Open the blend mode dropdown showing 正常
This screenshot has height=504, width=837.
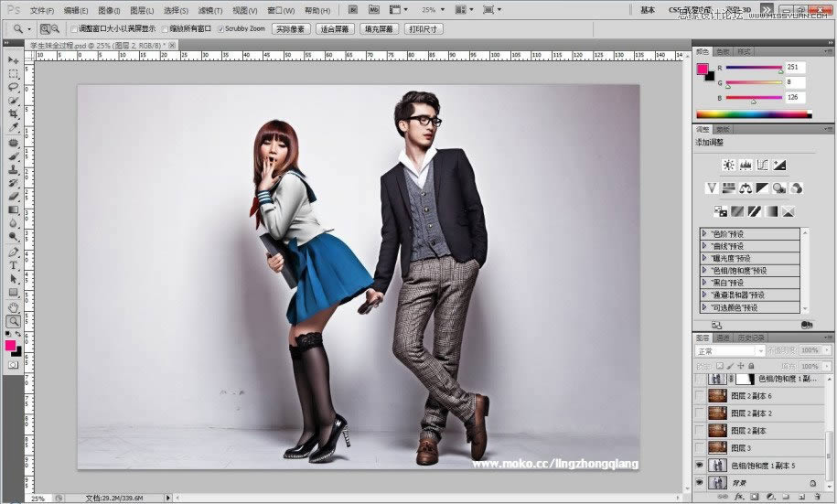click(x=730, y=350)
